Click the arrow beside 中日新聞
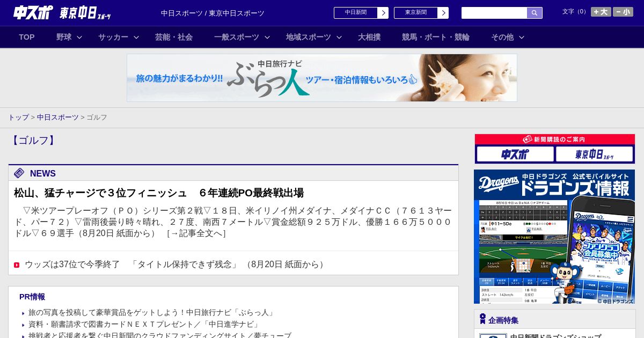644x338 pixels. (383, 13)
